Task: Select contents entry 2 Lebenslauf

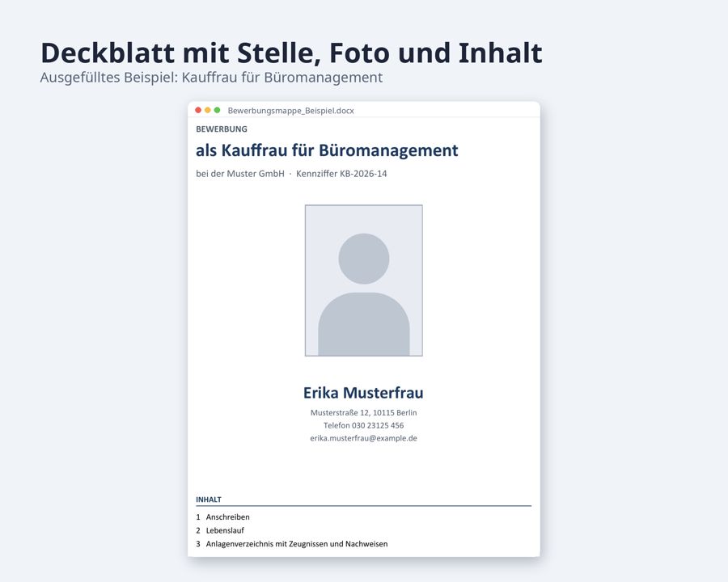Action: [x=220, y=530]
